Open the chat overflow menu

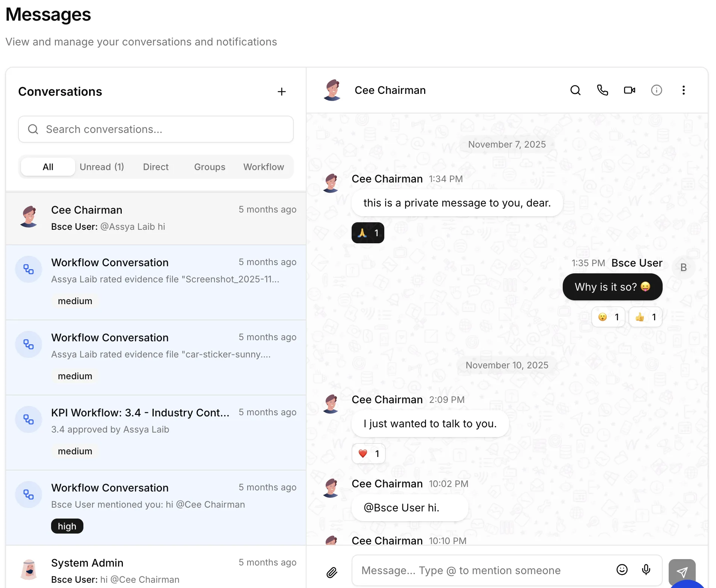tap(683, 90)
